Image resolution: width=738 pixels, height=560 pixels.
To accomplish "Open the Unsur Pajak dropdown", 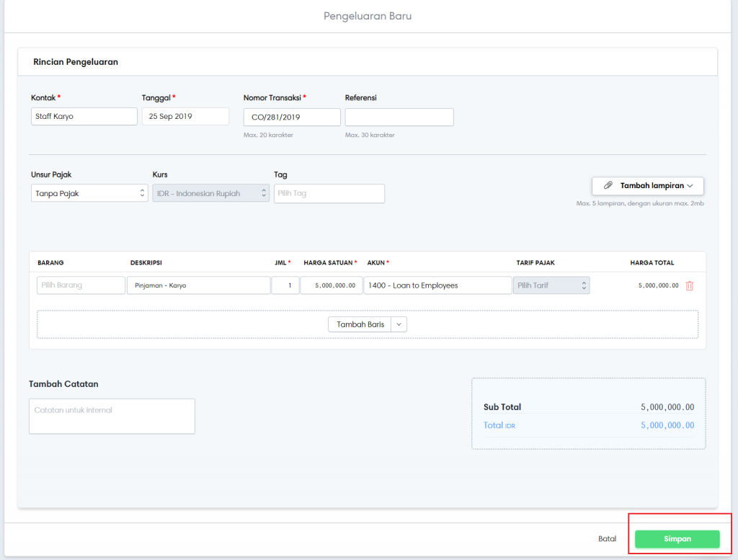I will [89, 193].
